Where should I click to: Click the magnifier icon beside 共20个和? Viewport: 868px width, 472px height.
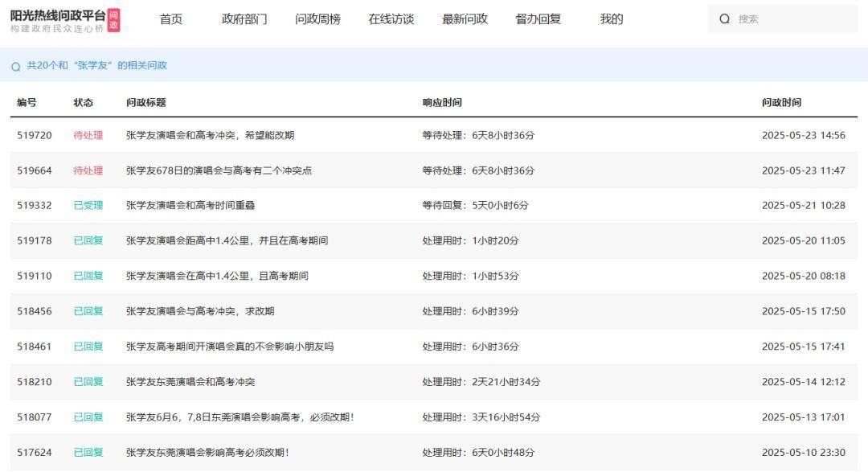15,67
